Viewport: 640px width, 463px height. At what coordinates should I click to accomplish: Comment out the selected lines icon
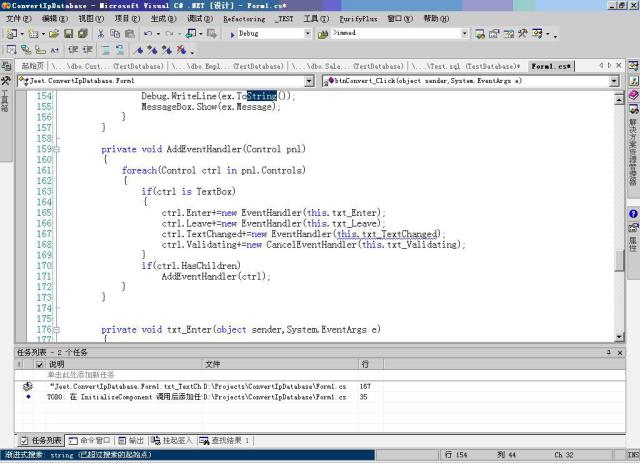pyautogui.click(x=105, y=50)
